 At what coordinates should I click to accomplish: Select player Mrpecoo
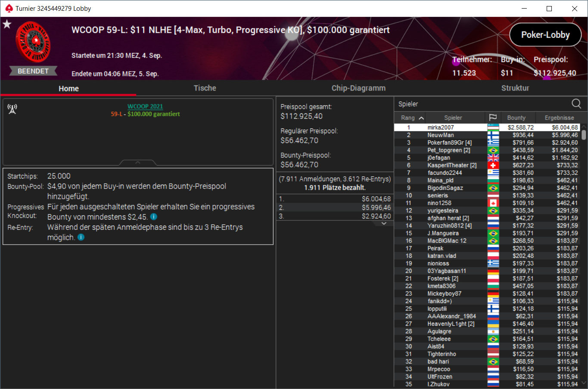point(487,369)
